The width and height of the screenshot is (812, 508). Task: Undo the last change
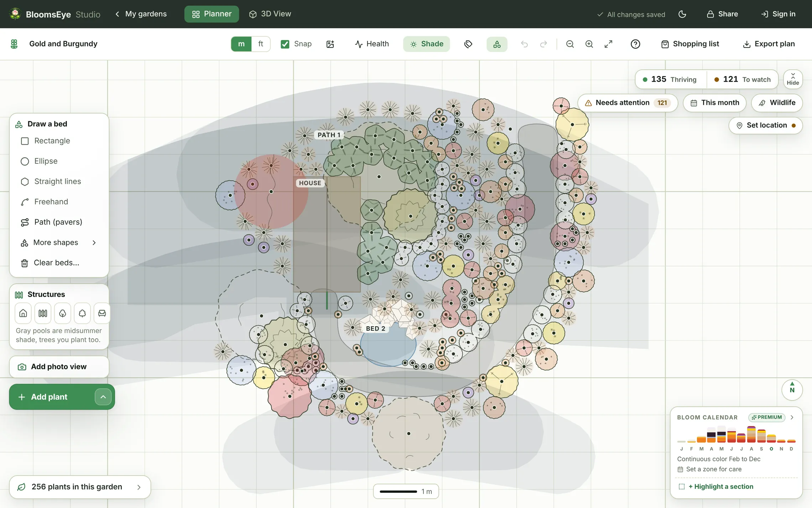tap(524, 44)
